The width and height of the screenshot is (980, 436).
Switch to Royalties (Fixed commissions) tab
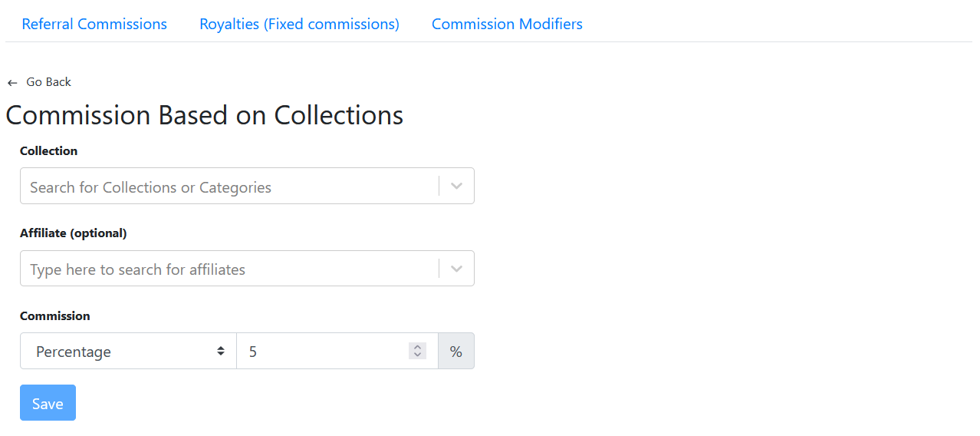[x=299, y=24]
